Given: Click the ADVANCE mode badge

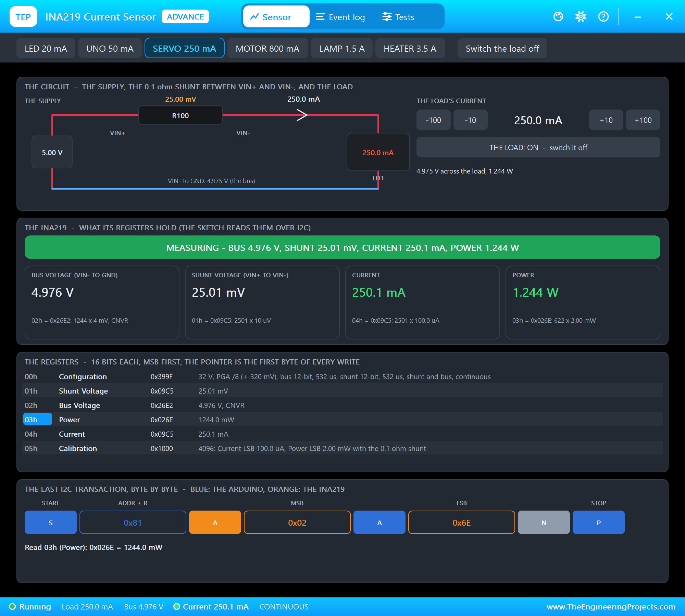Looking at the screenshot, I should click(185, 17).
